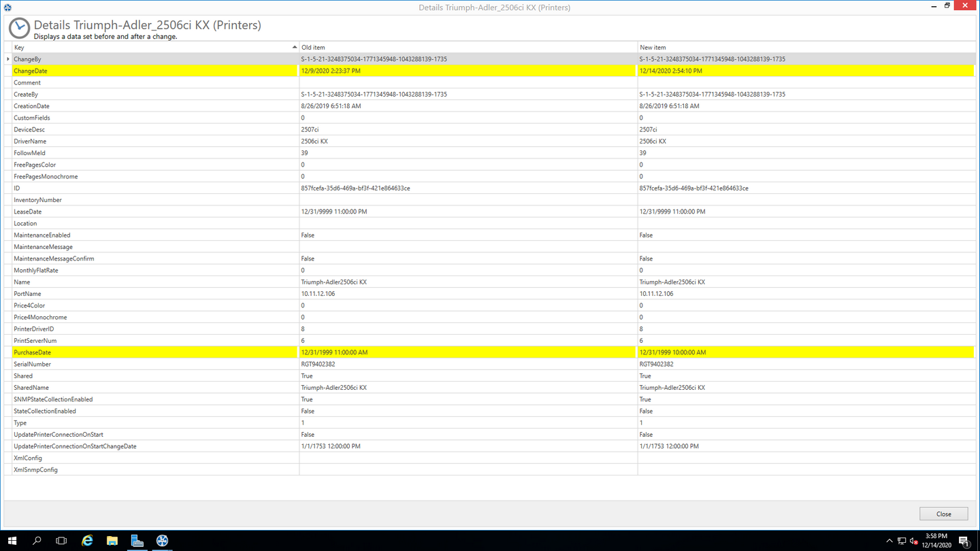980x551 pixels.
Task: Click the muted volume tray icon
Action: coord(914,541)
